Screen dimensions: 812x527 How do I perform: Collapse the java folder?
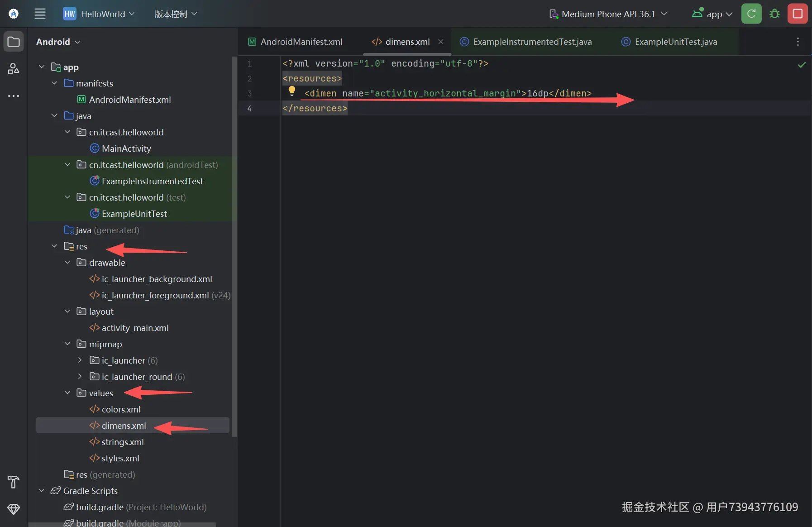[54, 116]
